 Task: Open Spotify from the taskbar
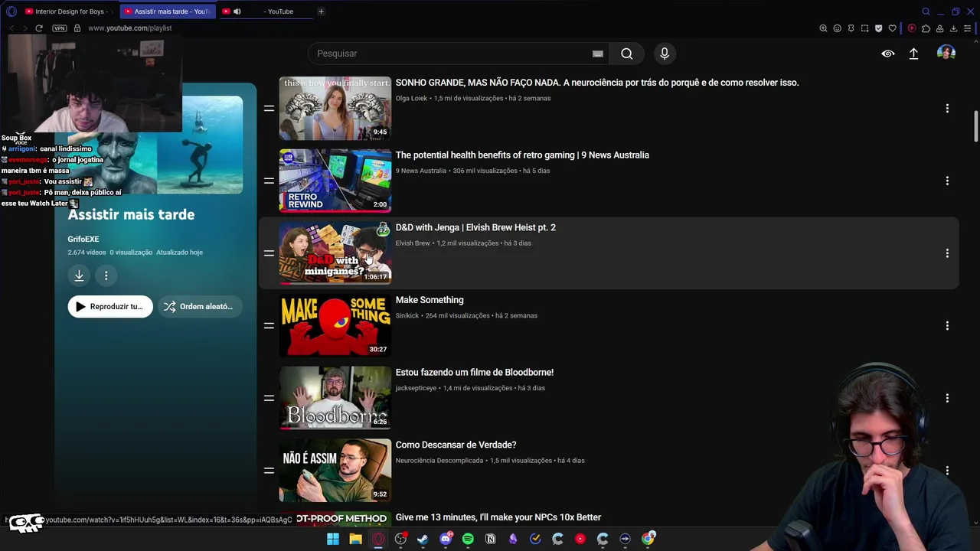click(x=468, y=539)
